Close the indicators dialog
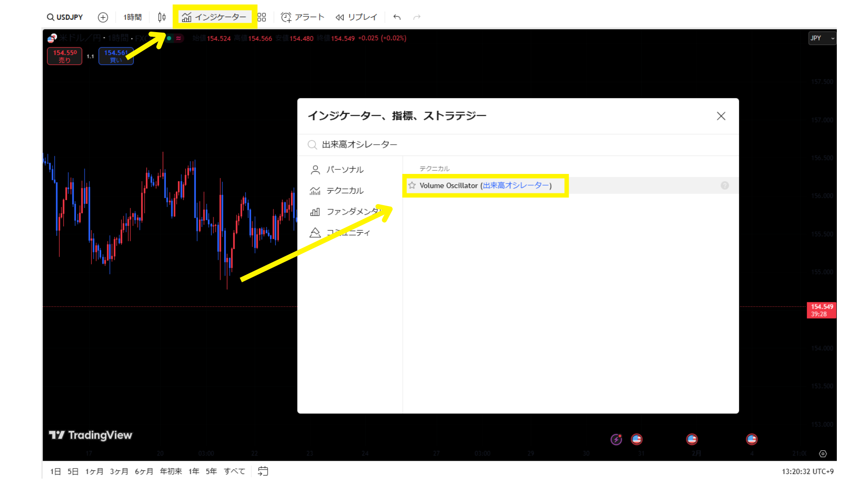Image resolution: width=868 pixels, height=488 pixels. tap(721, 116)
